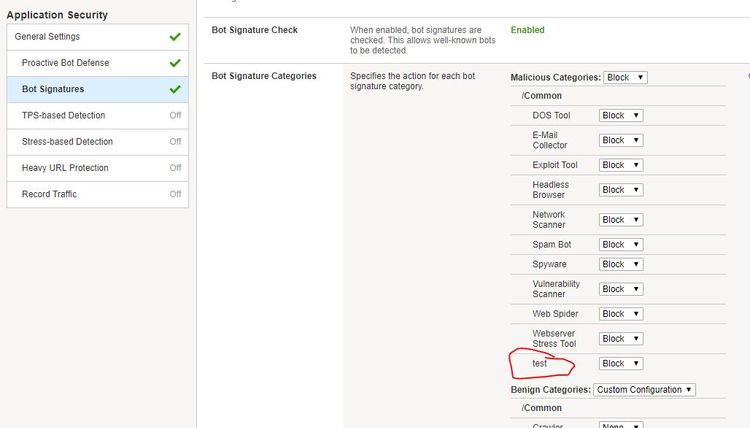Change the Vulnerability Scanner action dropdown
The image size is (750, 428).
coord(620,289)
